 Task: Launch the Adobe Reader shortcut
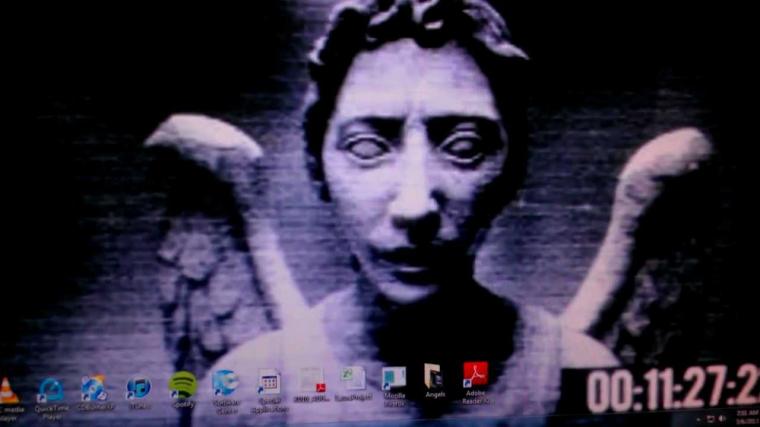click(x=475, y=375)
